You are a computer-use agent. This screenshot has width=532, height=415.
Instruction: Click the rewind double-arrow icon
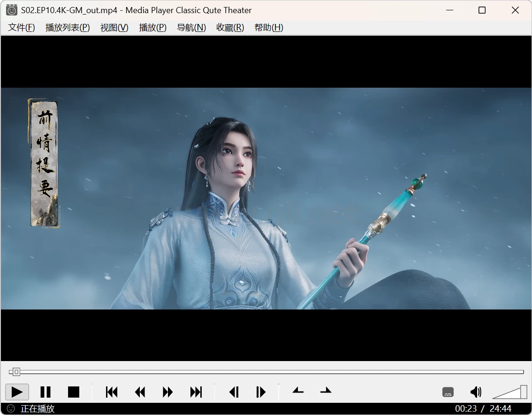pyautogui.click(x=140, y=392)
